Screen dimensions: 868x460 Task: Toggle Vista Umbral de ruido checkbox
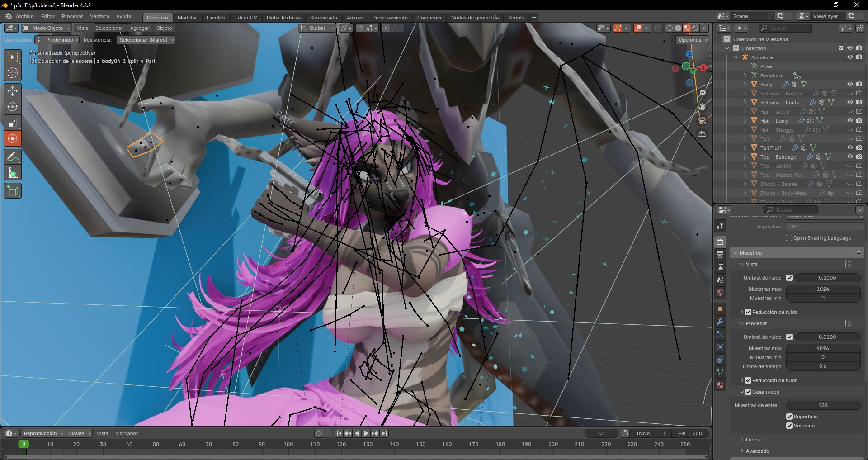789,278
